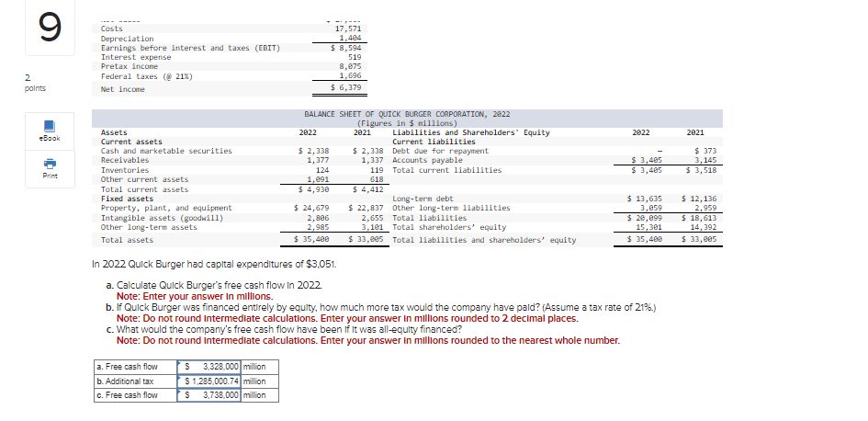
Task: Click Accounts payable label
Action: tap(427, 160)
